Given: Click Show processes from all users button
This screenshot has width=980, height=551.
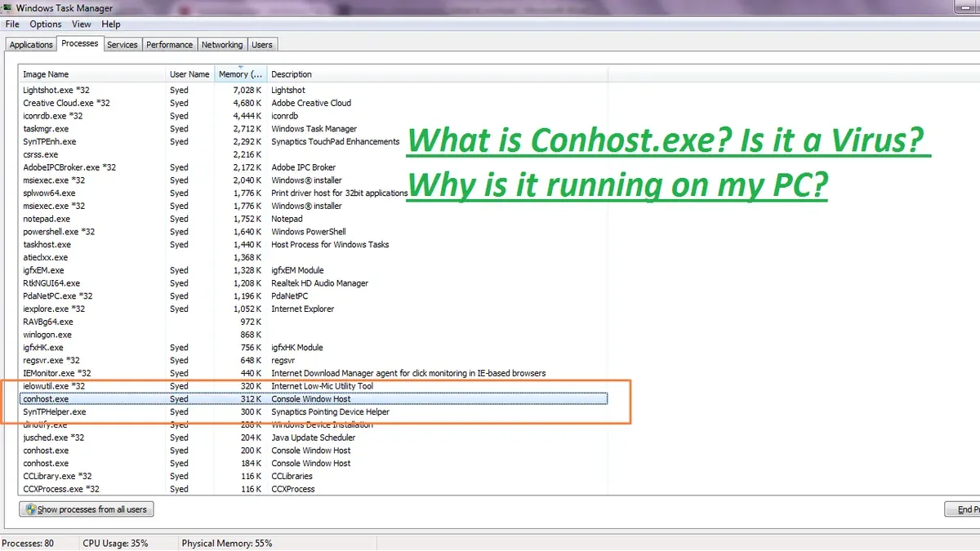Looking at the screenshot, I should coord(87,509).
